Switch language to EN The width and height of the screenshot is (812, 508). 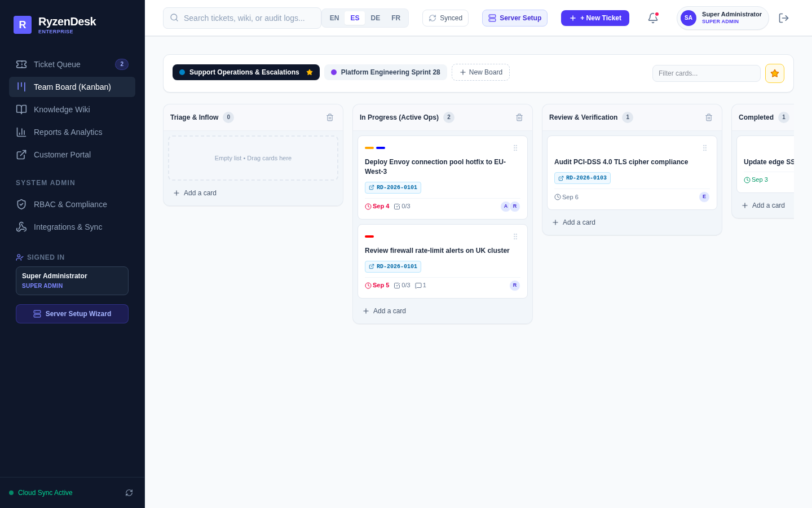334,18
